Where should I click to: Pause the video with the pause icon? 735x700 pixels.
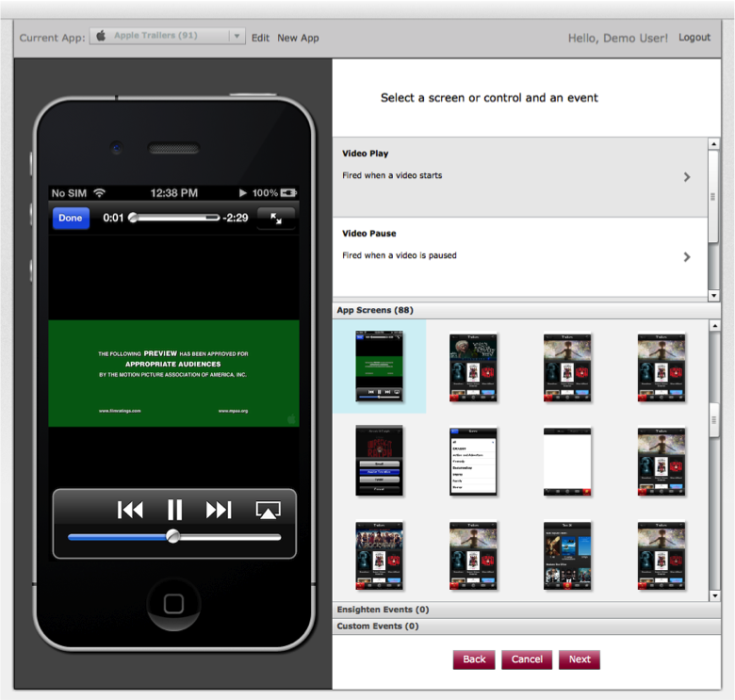[175, 510]
